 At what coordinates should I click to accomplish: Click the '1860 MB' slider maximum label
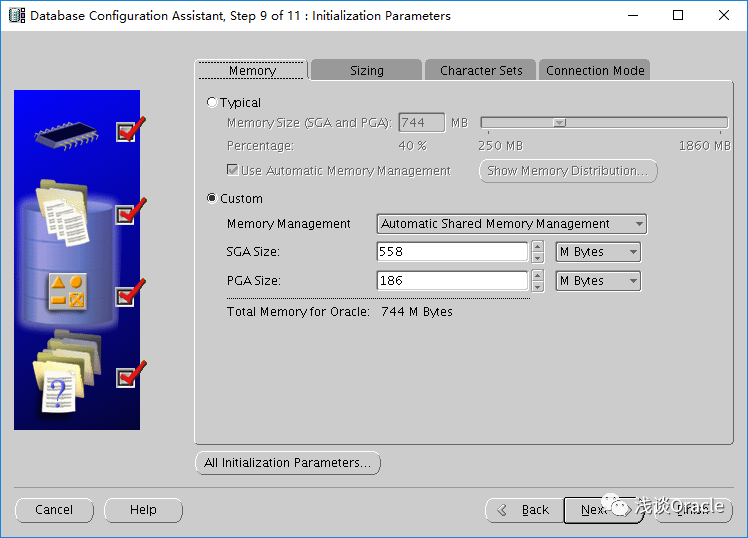tap(705, 145)
